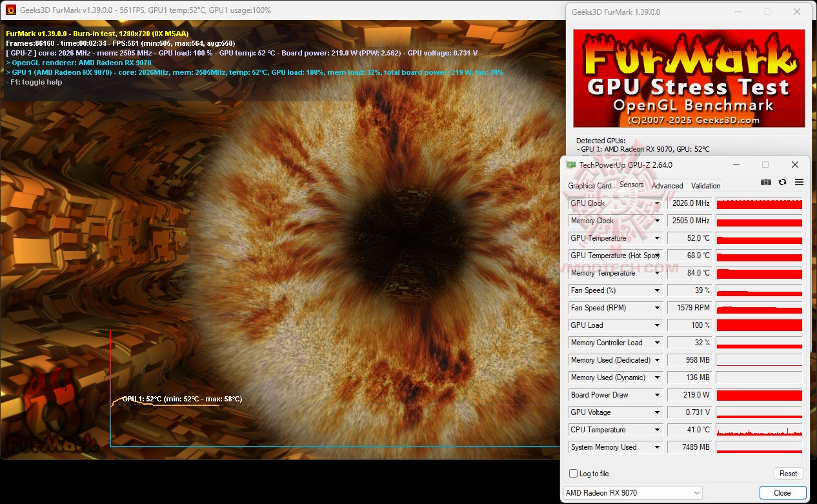Open the GPU Temperature sensor dropdown
Image resolution: width=817 pixels, height=504 pixels.
click(657, 238)
